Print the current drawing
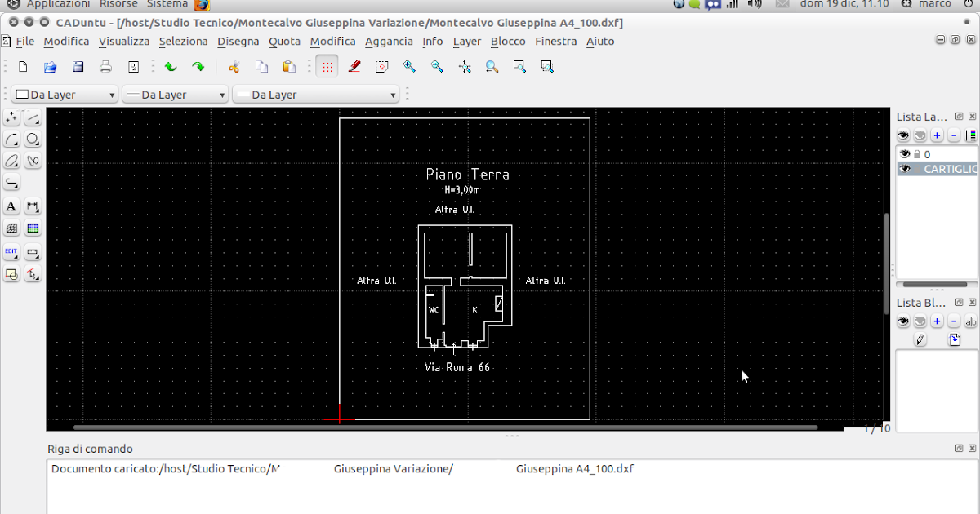Image resolution: width=980 pixels, height=514 pixels. [x=105, y=67]
